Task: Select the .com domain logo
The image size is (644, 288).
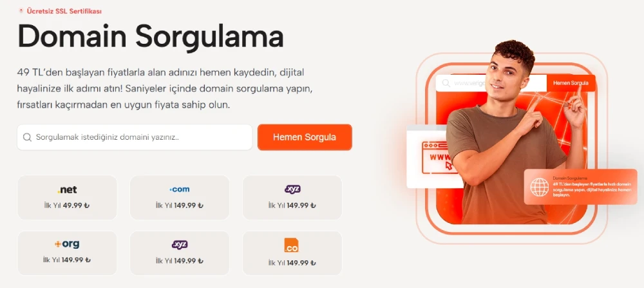Action: (180, 189)
